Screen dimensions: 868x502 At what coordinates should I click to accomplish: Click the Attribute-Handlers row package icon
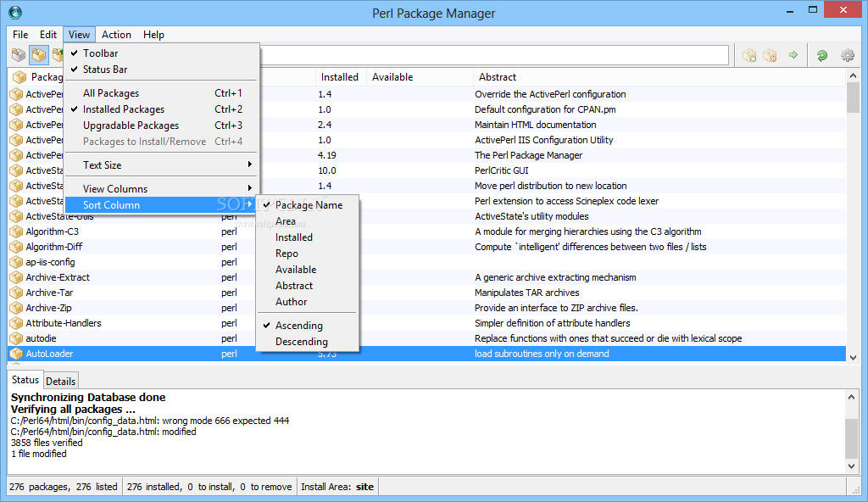[16, 323]
